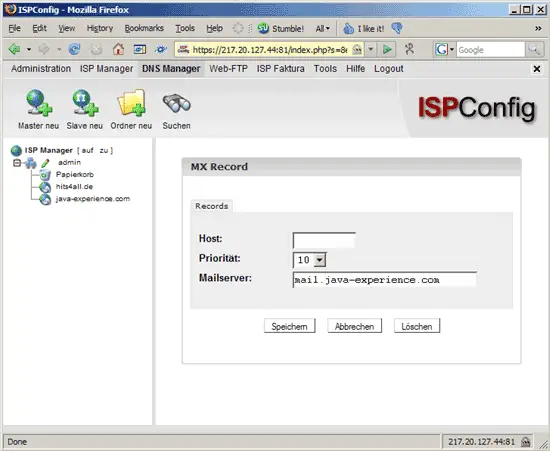Click the Master neu globe icon
Image resolution: width=550 pixels, height=451 pixels.
pos(39,102)
